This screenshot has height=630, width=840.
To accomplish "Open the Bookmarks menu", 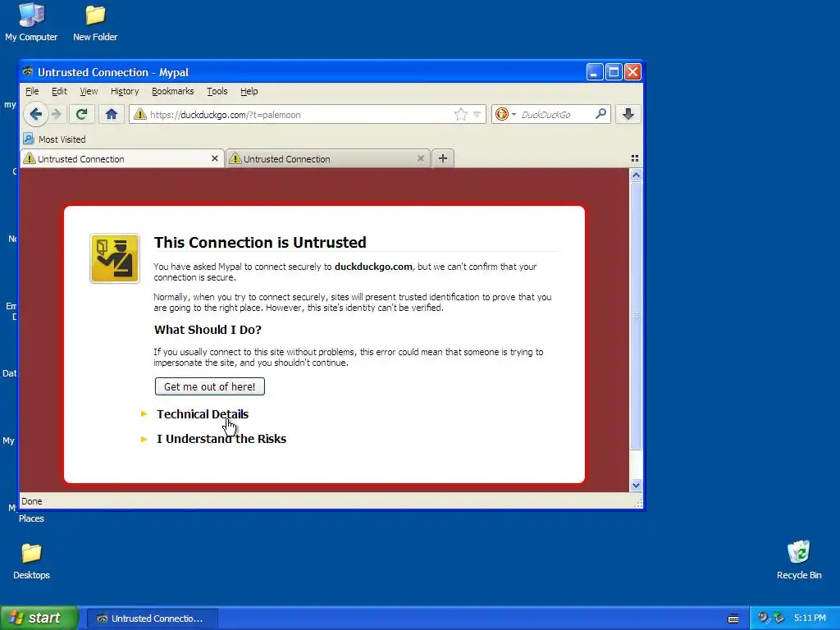I will (172, 91).
